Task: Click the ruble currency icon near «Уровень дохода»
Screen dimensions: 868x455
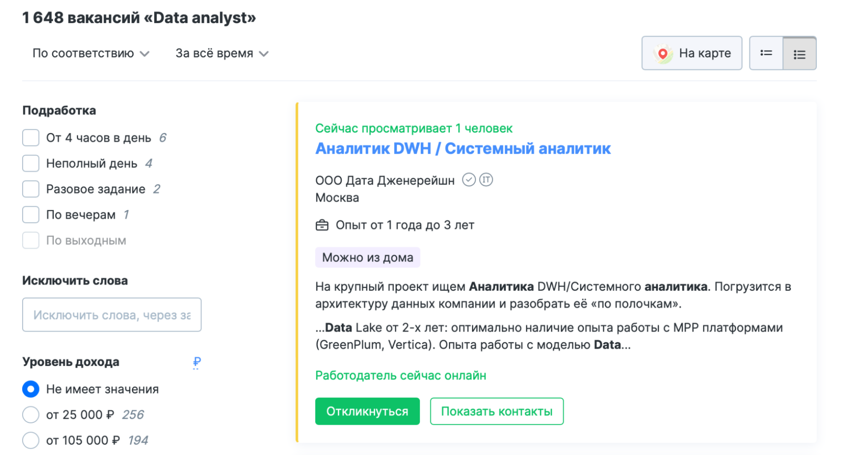Action: 196,362
